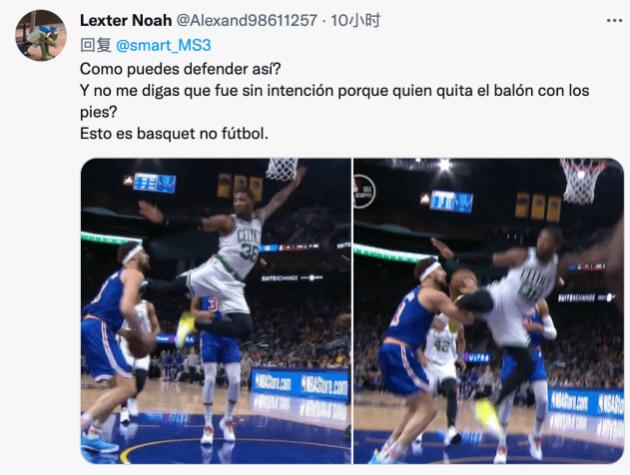This screenshot has height=475, width=630.
Task: Open the @smart_MS3 reply mention
Action: click(x=163, y=45)
